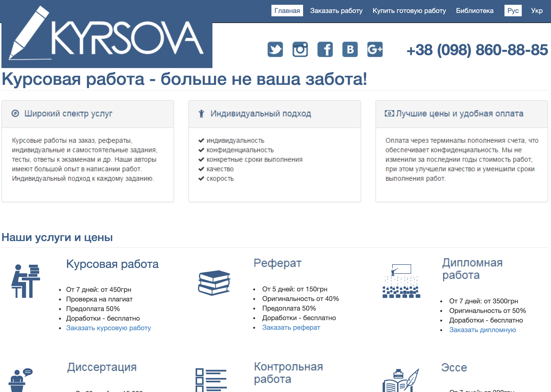Image resolution: width=551 pixels, height=392 pixels.
Task: Click the classroom Дипломная работа icon
Action: [401, 281]
